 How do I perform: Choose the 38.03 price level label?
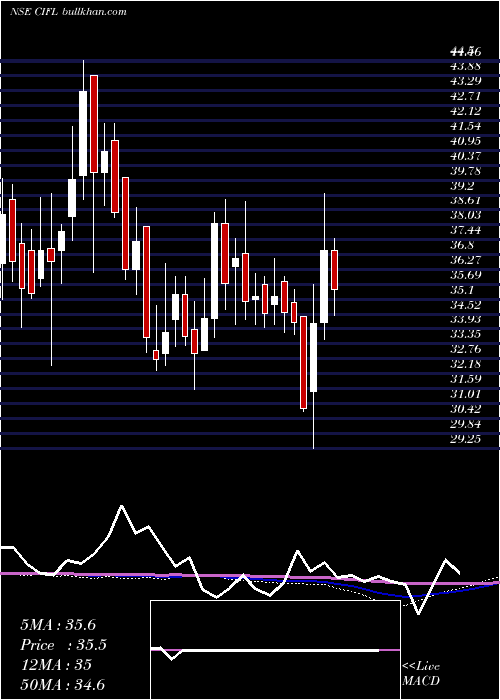click(x=466, y=215)
